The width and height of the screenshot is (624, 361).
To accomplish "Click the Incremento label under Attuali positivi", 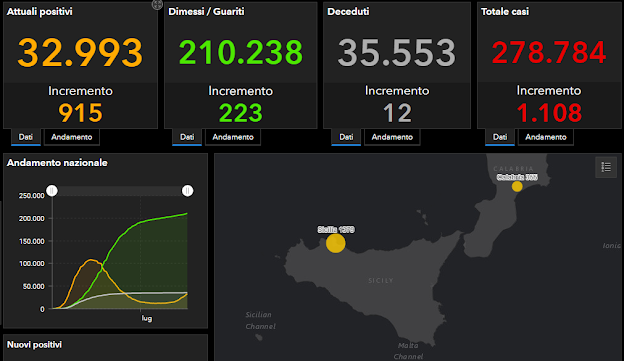I will [80, 91].
